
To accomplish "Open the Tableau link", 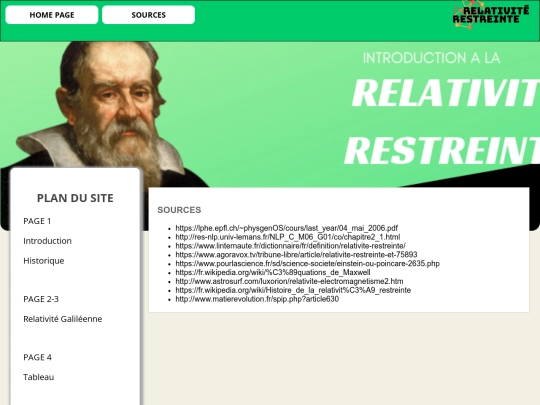I will point(39,377).
